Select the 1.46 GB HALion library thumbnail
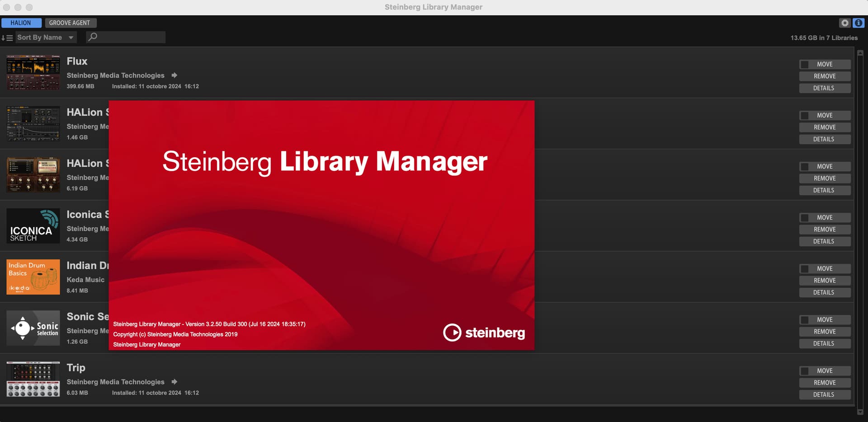This screenshot has height=422, width=868. coord(33,124)
